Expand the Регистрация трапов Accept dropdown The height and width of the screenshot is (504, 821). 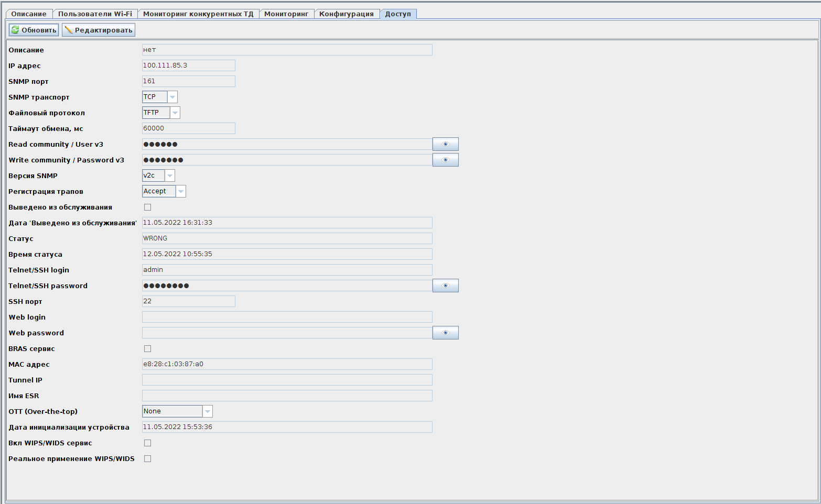[x=180, y=191]
